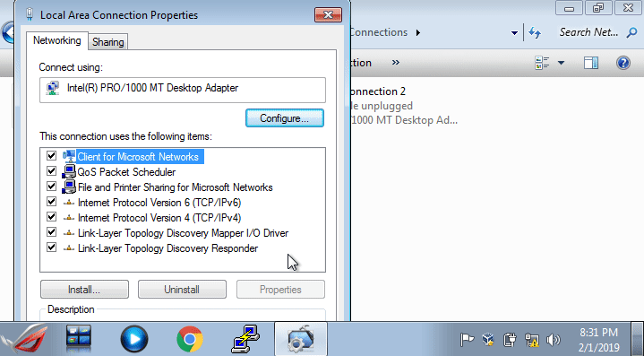Open the volume speaker tray icon
The image size is (644, 356).
click(554, 340)
